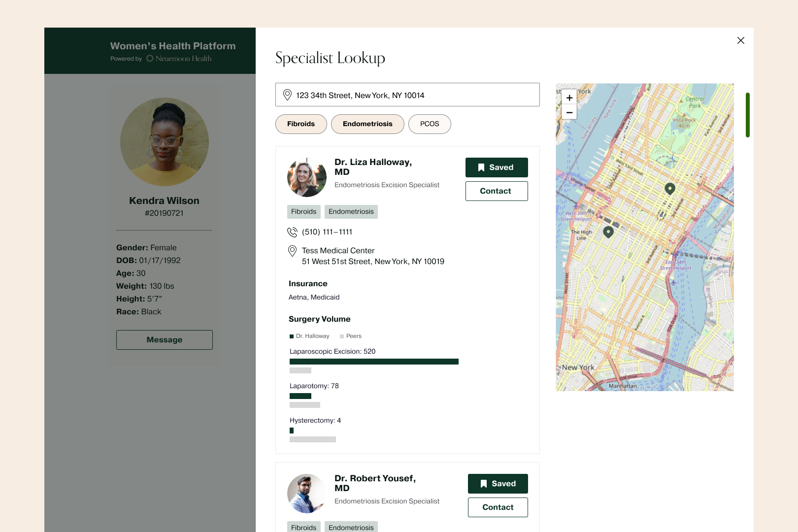Image resolution: width=798 pixels, height=532 pixels.
Task: Click the Women's Health Platform title
Action: coord(173,46)
